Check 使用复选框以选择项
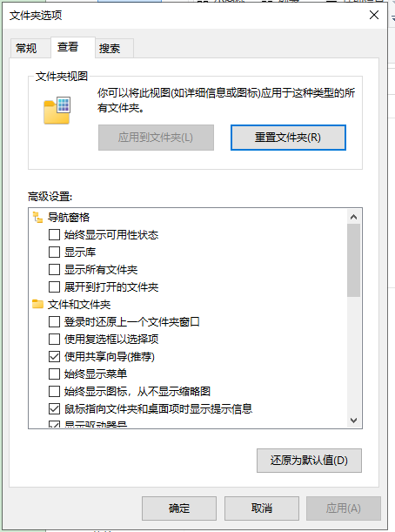The image size is (395, 532). point(54,339)
